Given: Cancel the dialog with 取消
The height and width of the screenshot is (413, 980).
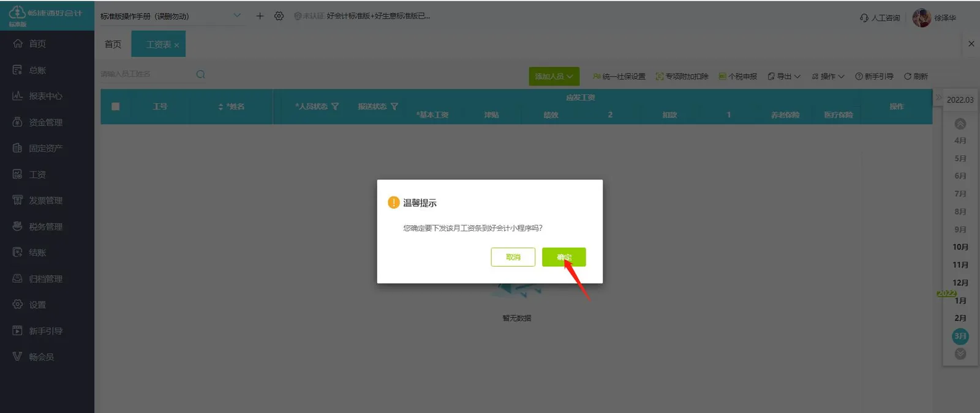Looking at the screenshot, I should [513, 257].
